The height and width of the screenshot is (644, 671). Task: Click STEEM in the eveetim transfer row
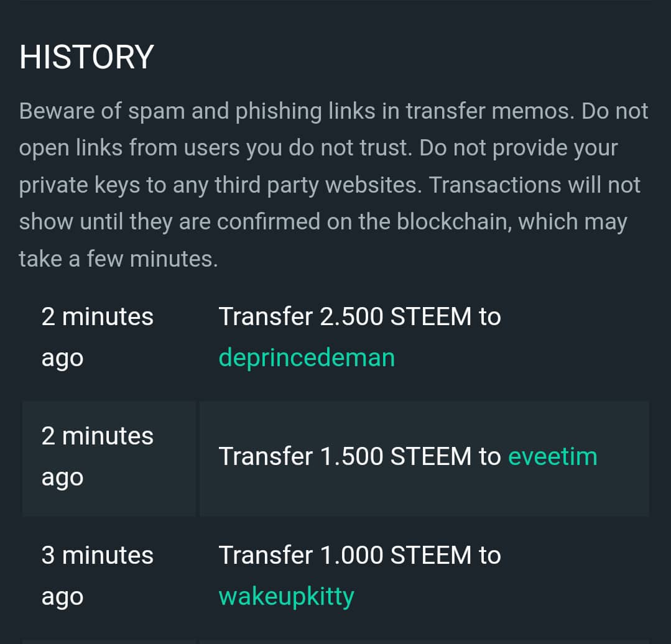click(x=431, y=456)
